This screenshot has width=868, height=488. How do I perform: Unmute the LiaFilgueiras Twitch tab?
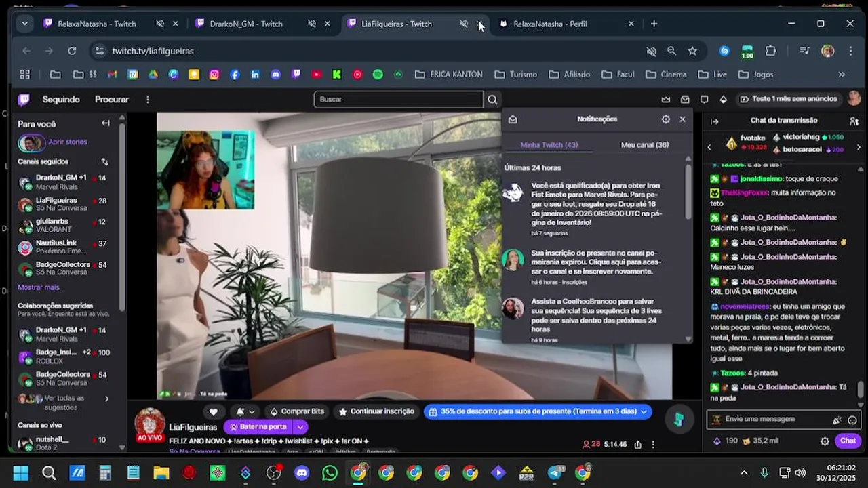click(x=464, y=24)
